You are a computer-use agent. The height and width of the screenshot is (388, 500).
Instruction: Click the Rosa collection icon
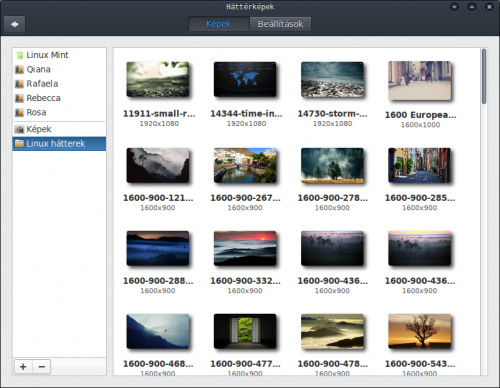click(19, 112)
